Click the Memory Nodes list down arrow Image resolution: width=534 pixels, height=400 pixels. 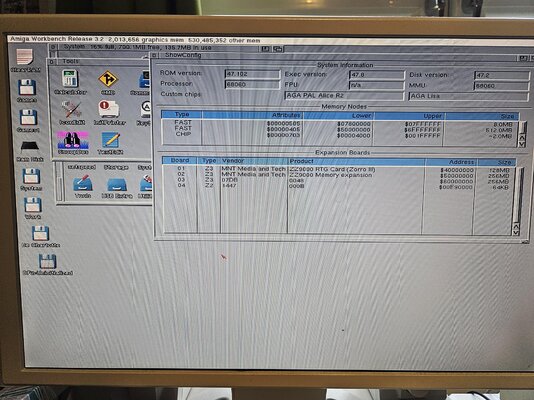(522, 144)
